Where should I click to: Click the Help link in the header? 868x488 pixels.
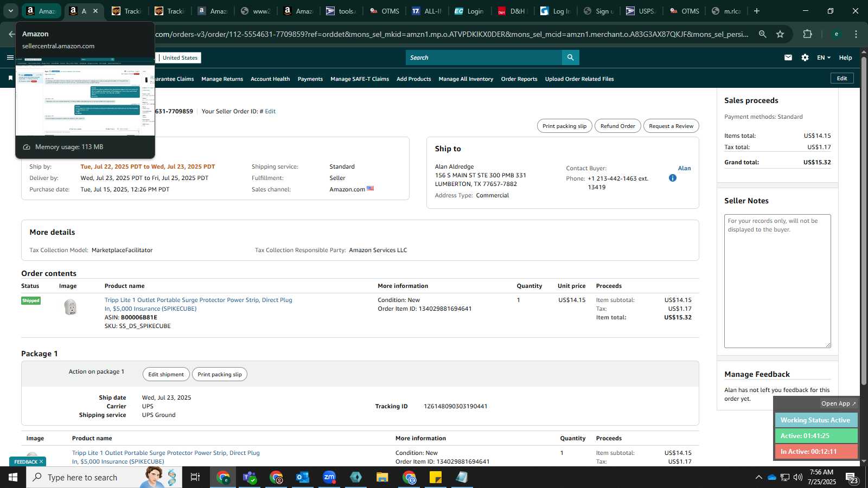coord(845,57)
